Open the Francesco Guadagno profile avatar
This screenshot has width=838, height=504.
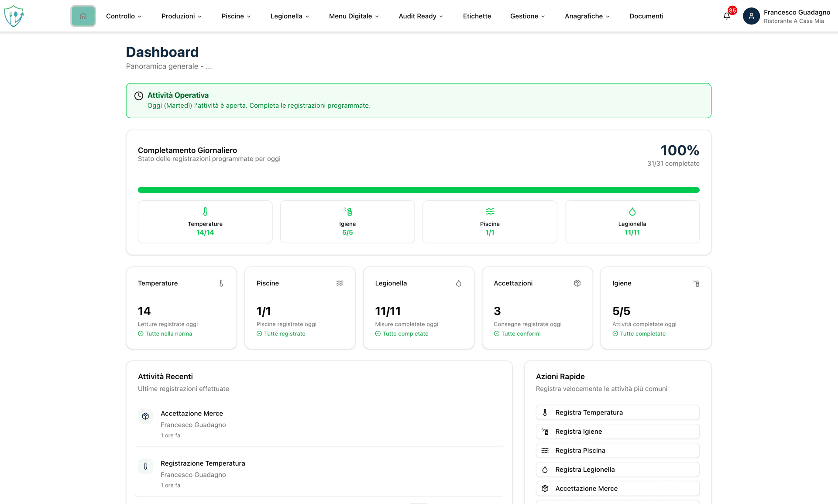coord(751,16)
